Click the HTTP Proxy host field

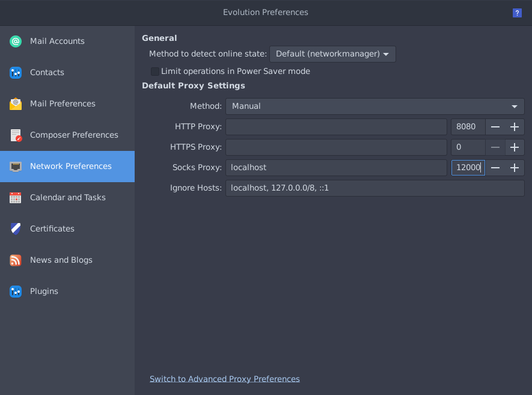coord(336,127)
